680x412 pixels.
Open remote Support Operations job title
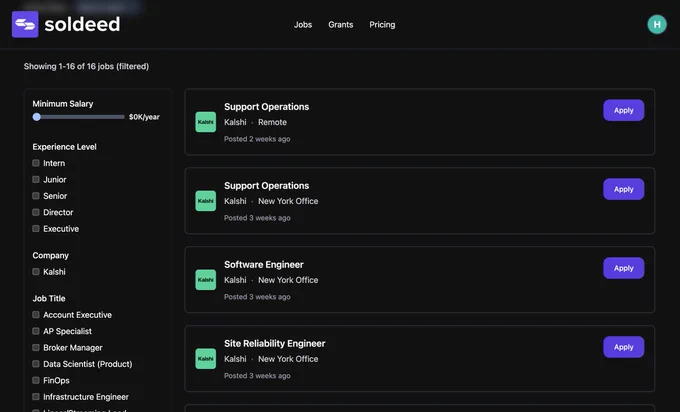[x=266, y=107]
